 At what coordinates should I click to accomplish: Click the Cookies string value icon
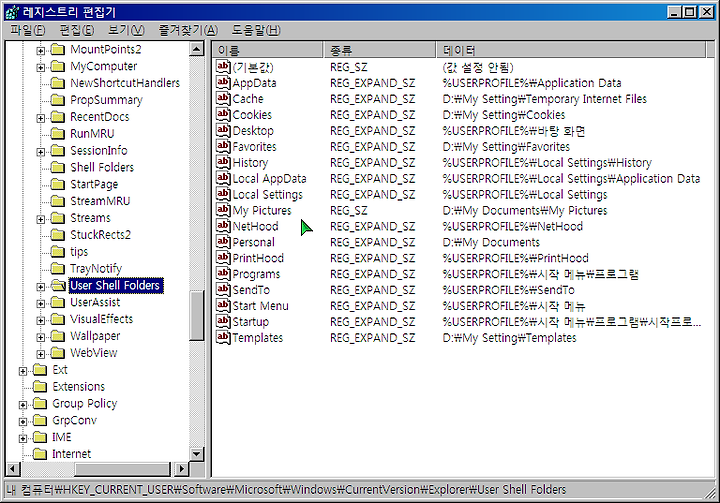223,114
